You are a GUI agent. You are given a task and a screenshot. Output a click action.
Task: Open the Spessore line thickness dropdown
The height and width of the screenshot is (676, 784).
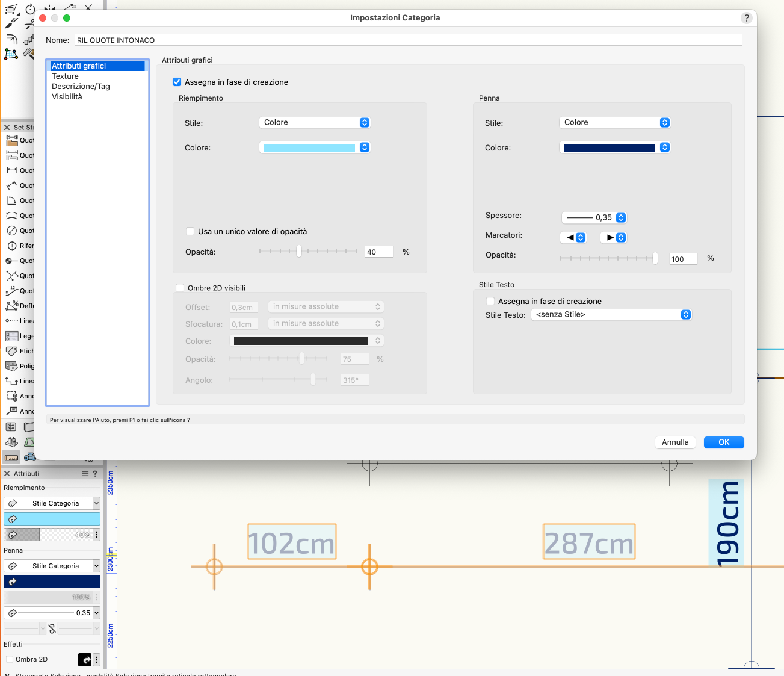594,218
